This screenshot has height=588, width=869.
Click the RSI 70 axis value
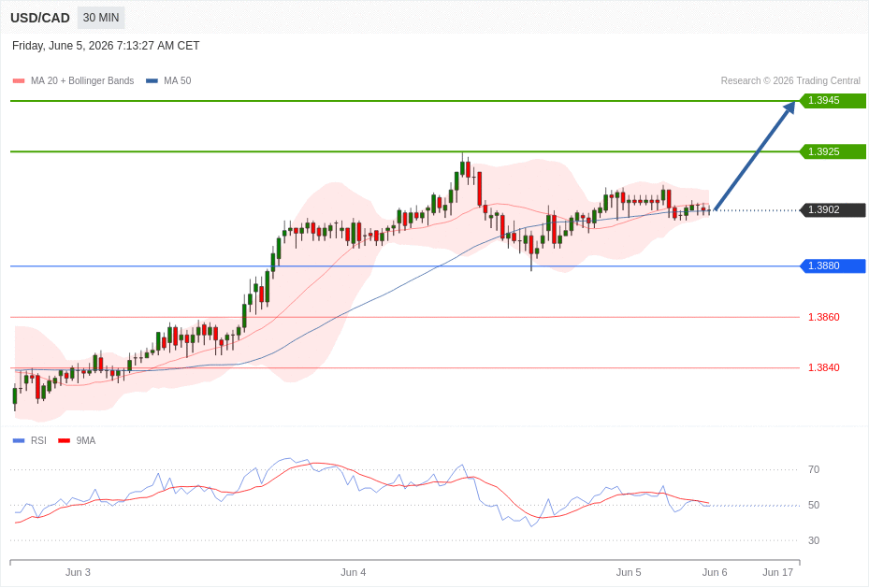(x=814, y=469)
